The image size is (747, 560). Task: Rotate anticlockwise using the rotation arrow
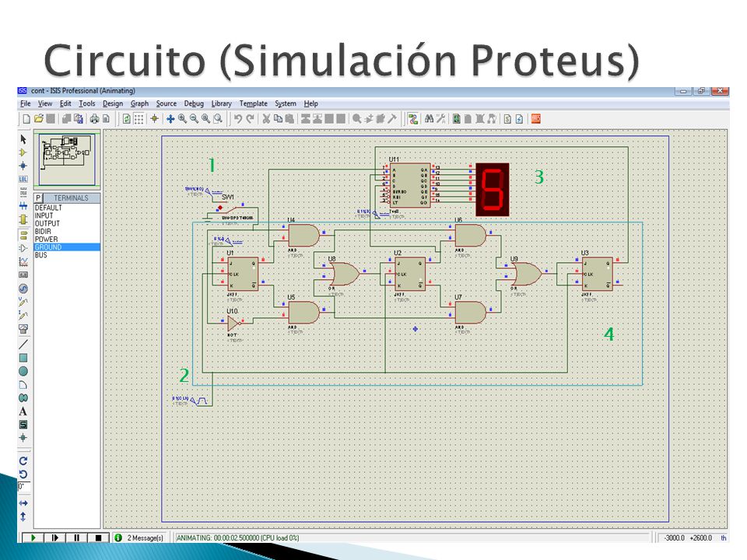[x=23, y=474]
